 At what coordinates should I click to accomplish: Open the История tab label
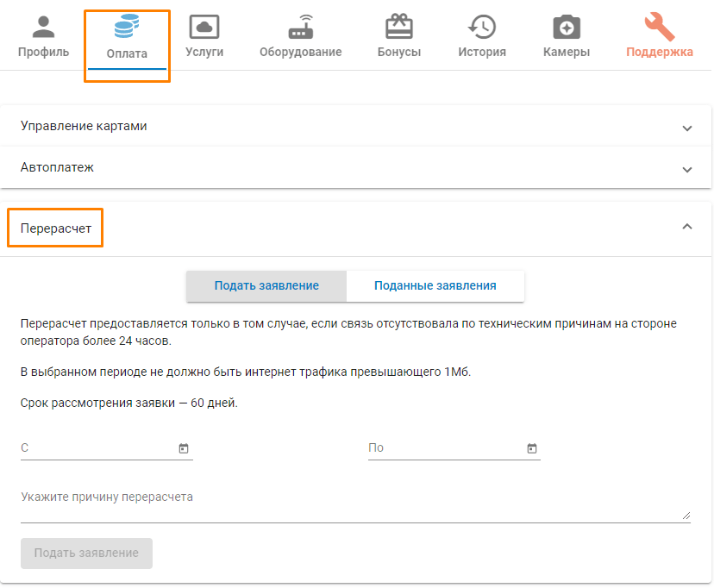click(482, 52)
